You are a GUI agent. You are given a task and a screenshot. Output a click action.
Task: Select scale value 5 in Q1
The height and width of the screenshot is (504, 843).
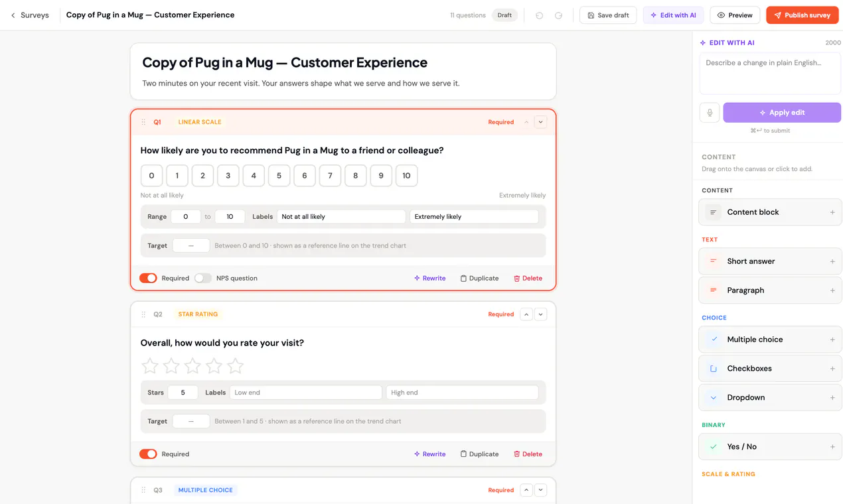coord(279,176)
